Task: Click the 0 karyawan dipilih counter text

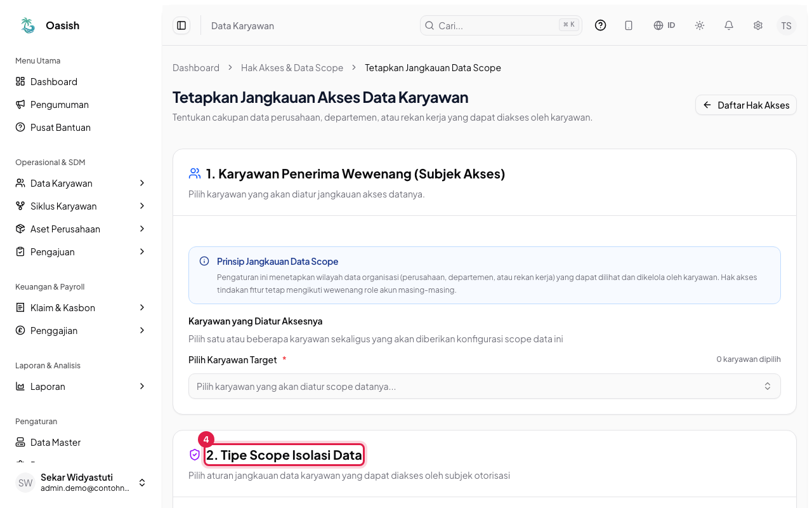Action: (x=749, y=359)
